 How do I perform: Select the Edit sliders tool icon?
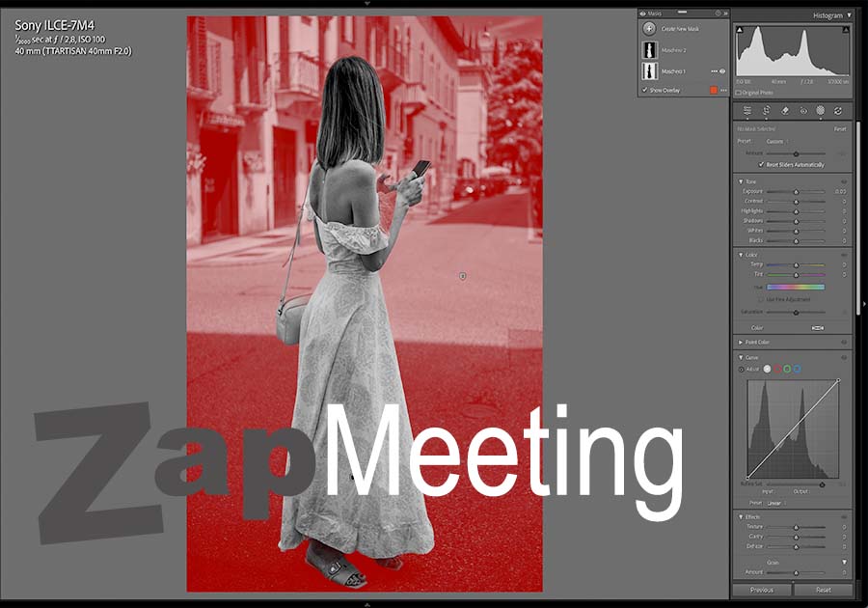click(x=747, y=111)
